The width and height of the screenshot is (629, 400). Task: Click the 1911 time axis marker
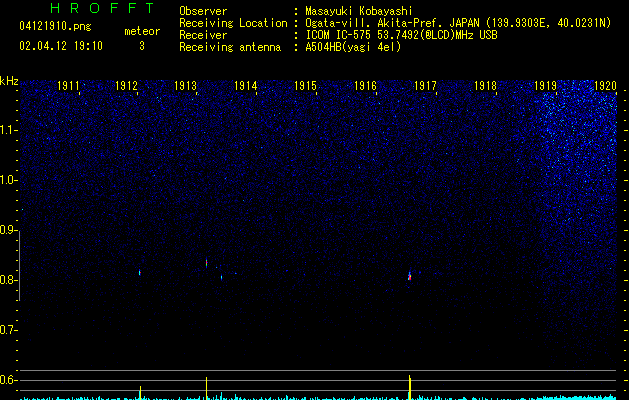[x=68, y=86]
